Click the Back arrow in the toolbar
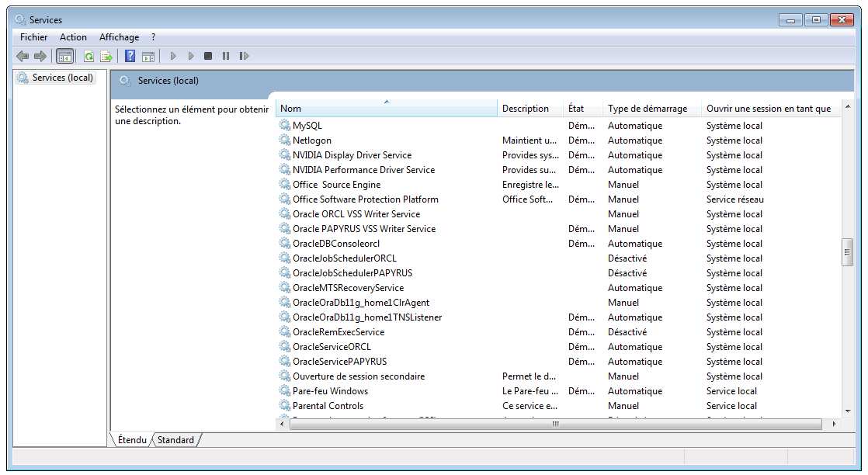This screenshot has width=868, height=475. 23,56
